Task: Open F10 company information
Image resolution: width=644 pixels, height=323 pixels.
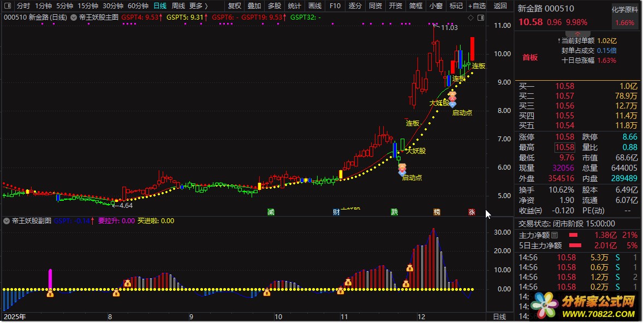Action: (x=335, y=6)
